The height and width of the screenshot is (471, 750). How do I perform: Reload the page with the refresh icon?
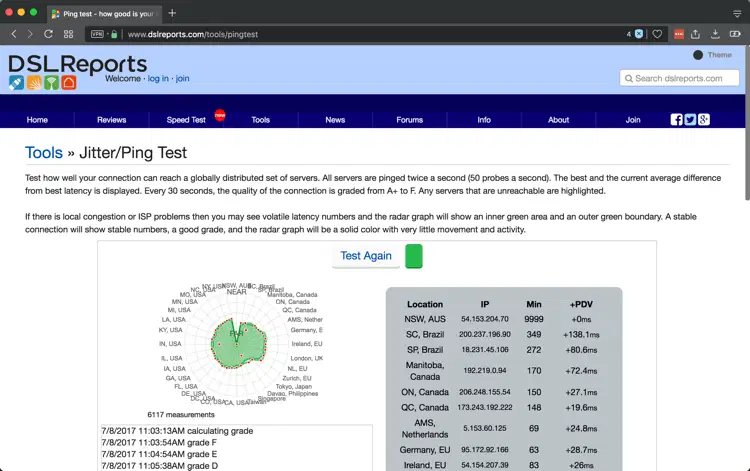click(48, 34)
